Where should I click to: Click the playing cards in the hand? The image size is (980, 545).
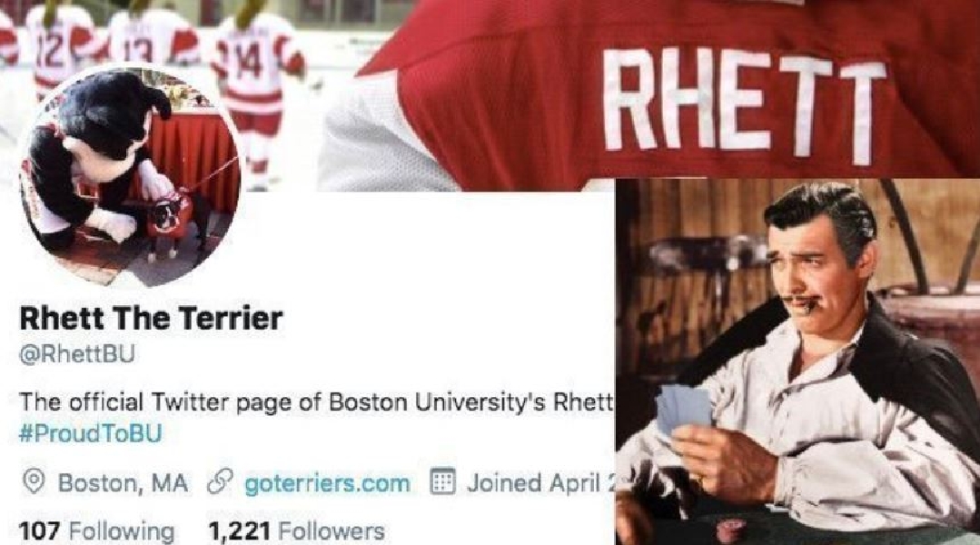pyautogui.click(x=683, y=409)
